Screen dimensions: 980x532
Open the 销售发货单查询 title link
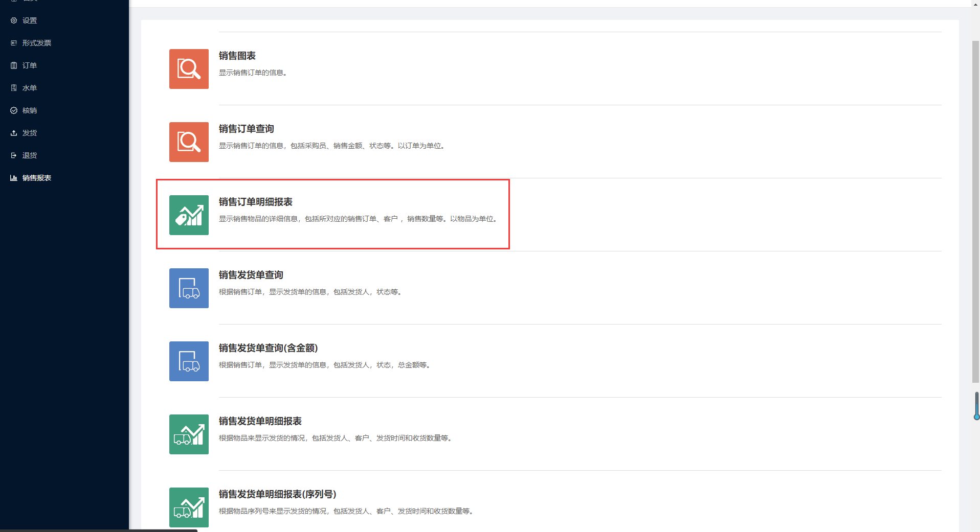[251, 275]
